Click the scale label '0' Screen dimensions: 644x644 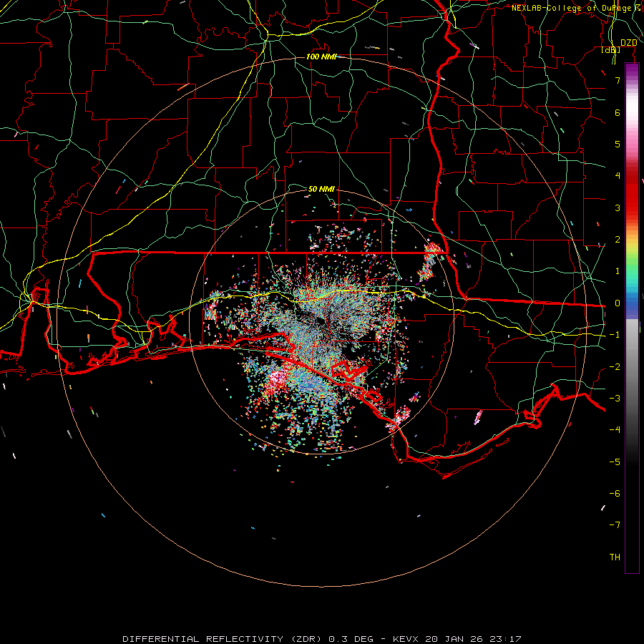(x=618, y=303)
